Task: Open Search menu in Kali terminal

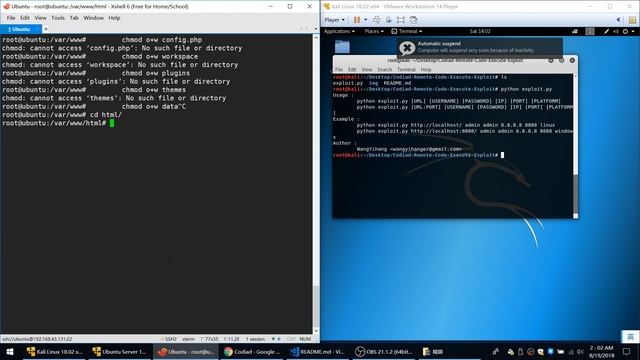Action: point(384,70)
